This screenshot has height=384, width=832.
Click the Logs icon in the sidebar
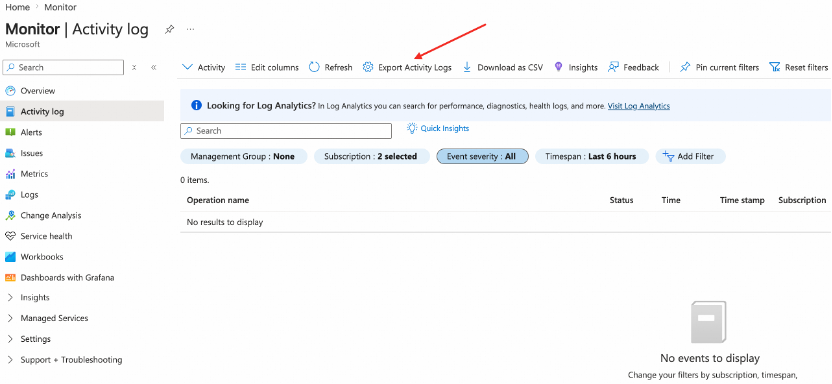coord(10,195)
